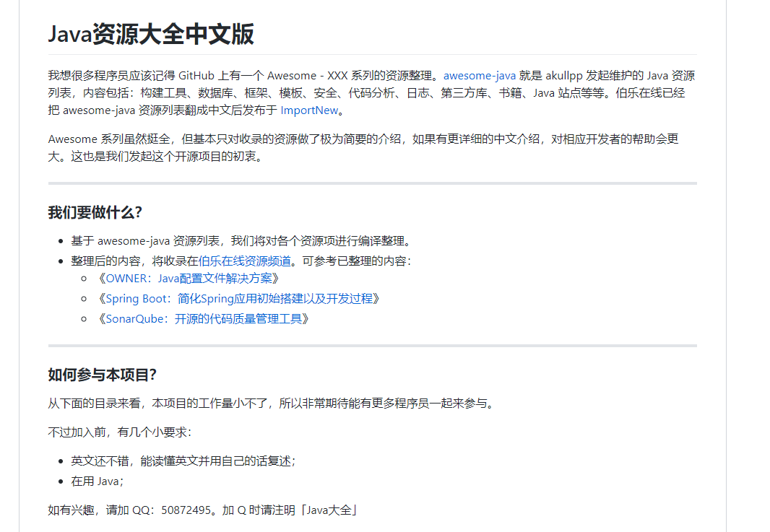This screenshot has height=532, width=770.
Task: Click the line 不过加入前，有几个小要求：
Action: 120,432
